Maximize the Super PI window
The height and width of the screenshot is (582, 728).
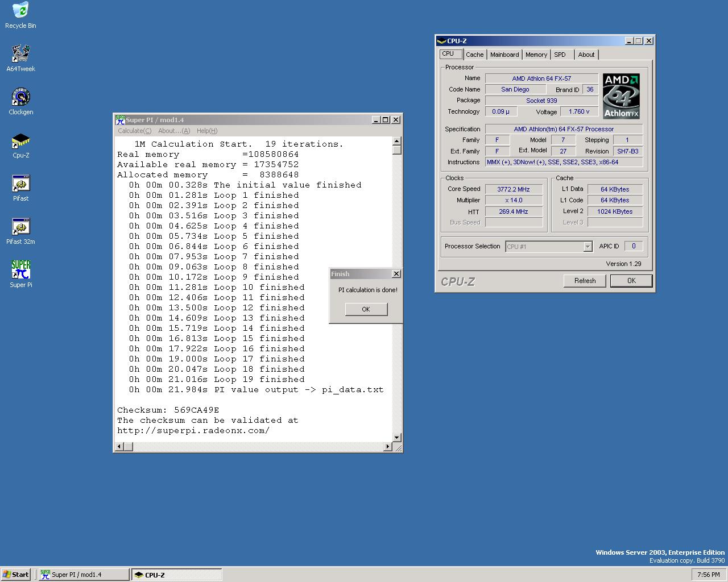386,120
